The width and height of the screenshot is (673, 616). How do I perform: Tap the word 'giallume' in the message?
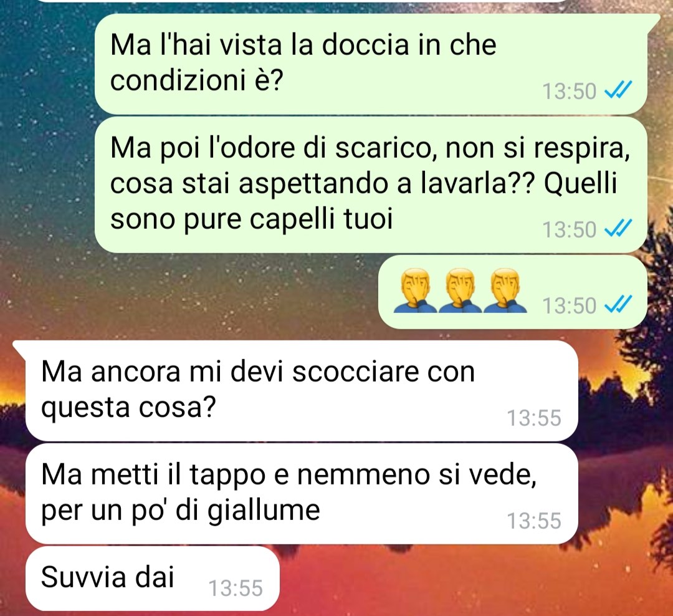tap(264, 511)
